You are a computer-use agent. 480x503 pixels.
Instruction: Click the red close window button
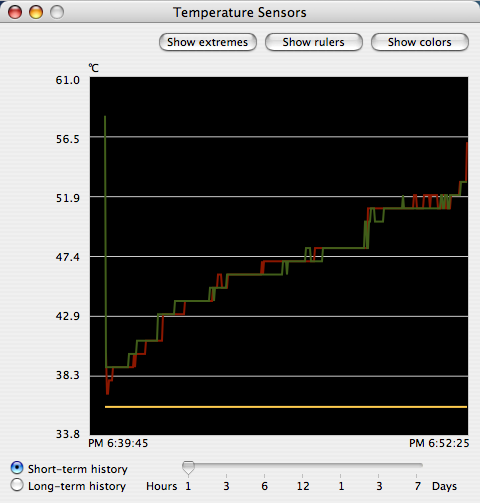click(15, 12)
